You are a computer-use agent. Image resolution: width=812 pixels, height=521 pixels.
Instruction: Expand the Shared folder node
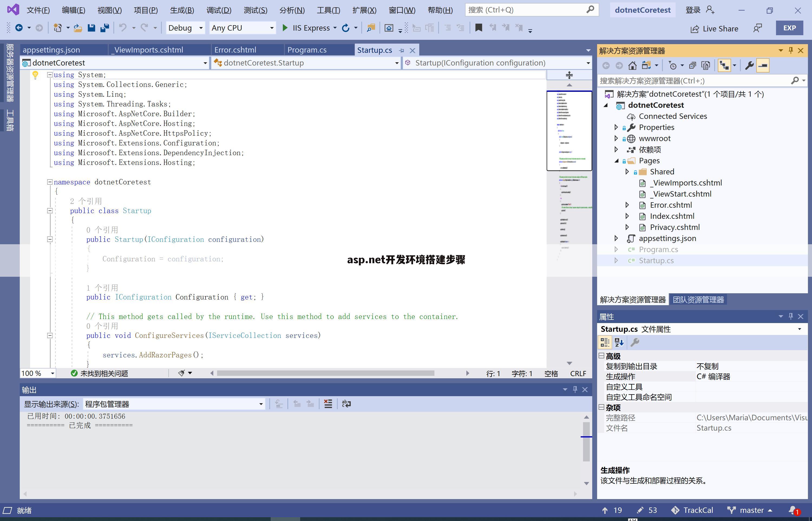pos(627,172)
